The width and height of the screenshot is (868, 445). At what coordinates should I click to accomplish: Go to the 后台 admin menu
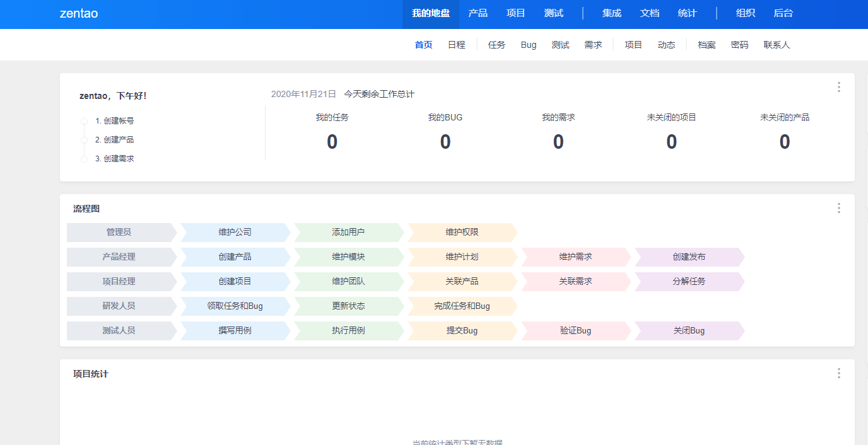pyautogui.click(x=783, y=13)
